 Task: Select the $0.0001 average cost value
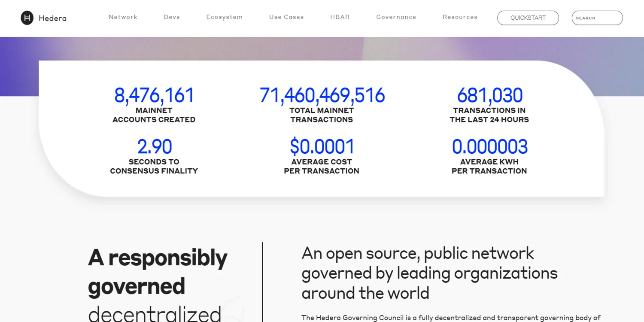[x=322, y=147]
